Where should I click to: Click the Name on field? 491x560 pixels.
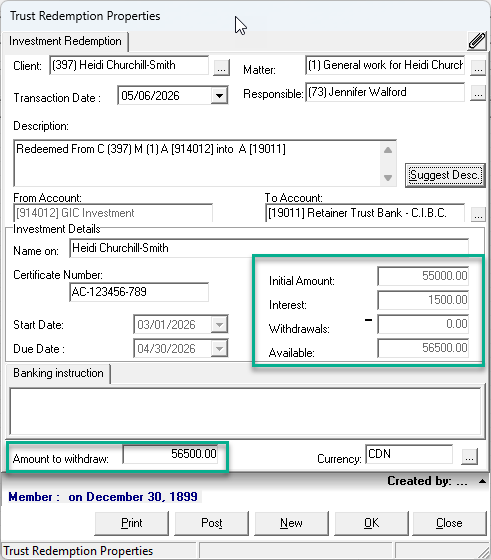tap(269, 248)
